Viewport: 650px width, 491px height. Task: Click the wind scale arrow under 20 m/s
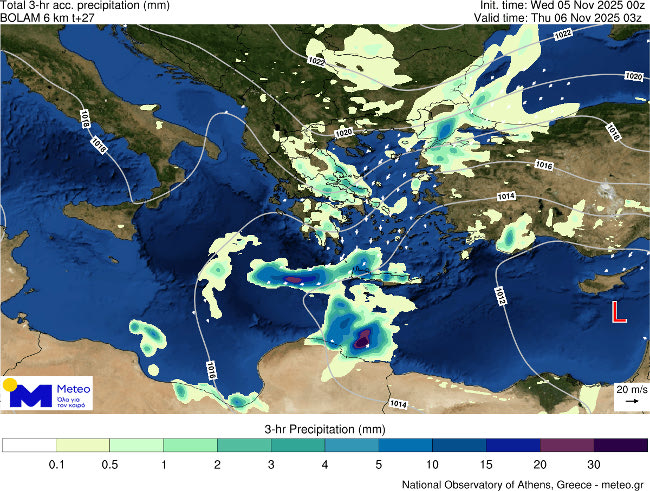[x=631, y=400]
